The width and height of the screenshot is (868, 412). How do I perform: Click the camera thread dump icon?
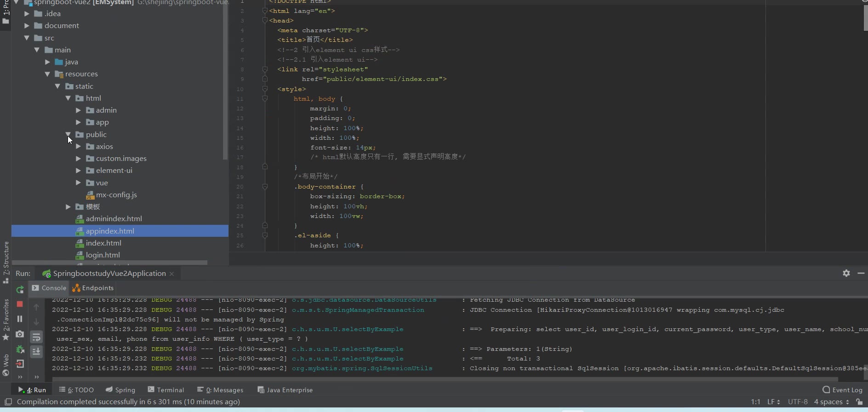point(20,334)
